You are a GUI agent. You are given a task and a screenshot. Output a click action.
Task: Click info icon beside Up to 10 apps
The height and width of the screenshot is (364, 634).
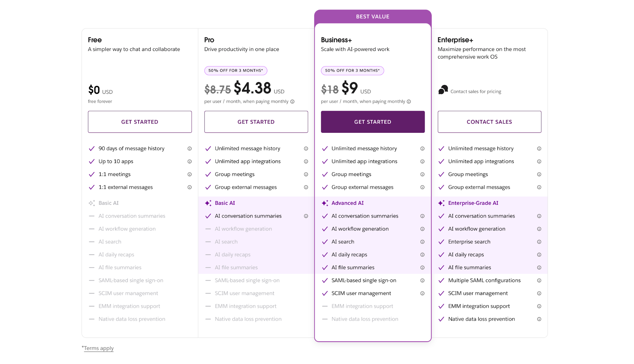(x=189, y=161)
